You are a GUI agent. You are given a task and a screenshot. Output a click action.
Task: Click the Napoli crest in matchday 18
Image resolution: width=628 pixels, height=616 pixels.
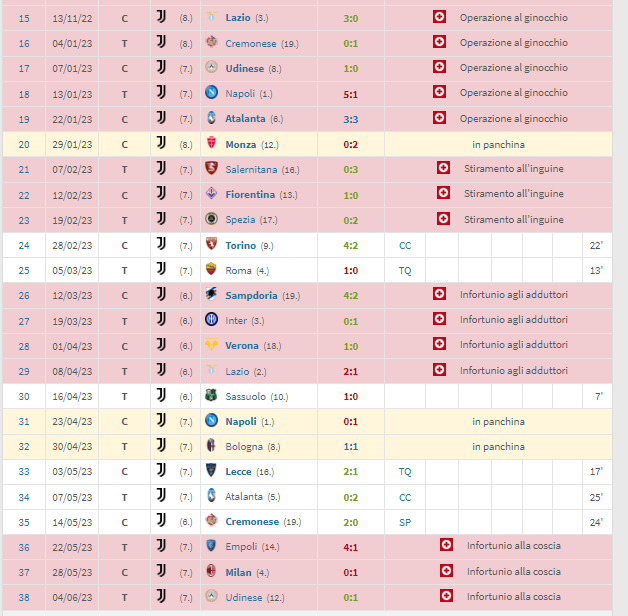coord(211,93)
